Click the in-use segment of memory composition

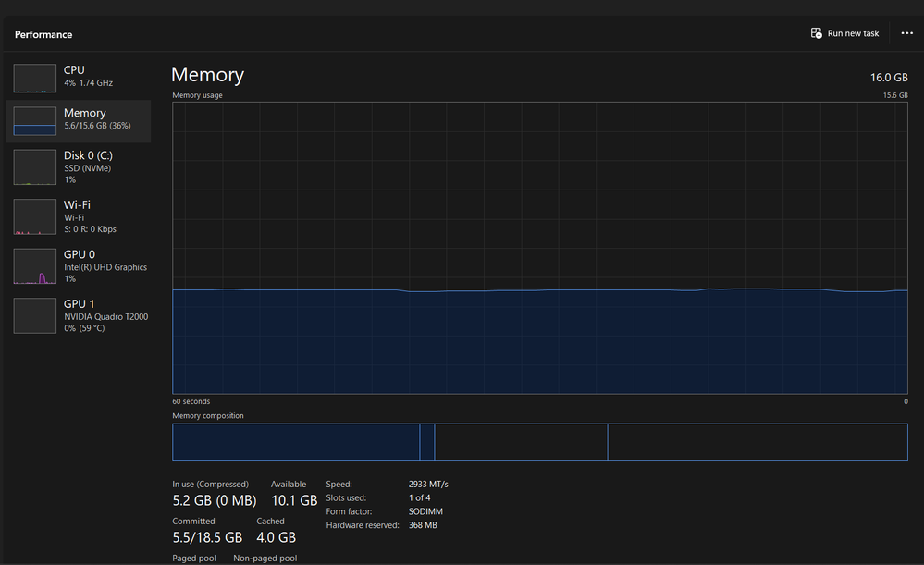click(x=296, y=442)
